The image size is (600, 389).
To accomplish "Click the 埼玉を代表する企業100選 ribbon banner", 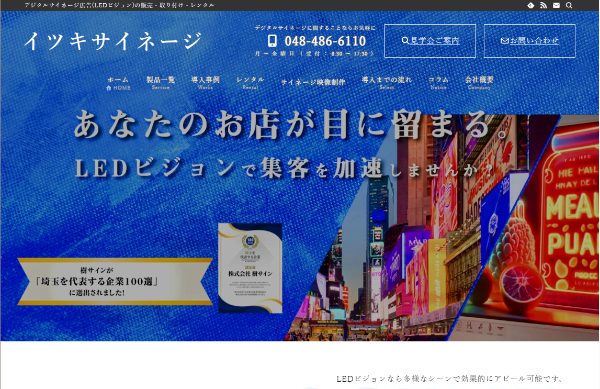I will point(115,282).
